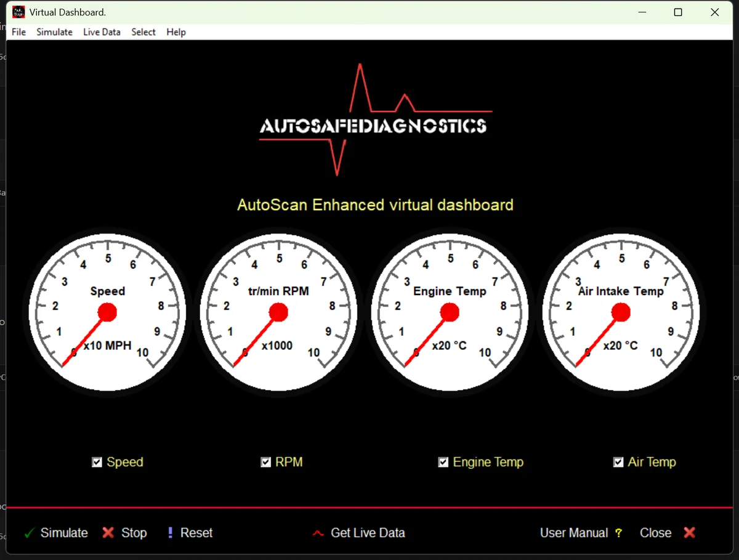
Task: Click Get Live Data label
Action: click(x=368, y=533)
